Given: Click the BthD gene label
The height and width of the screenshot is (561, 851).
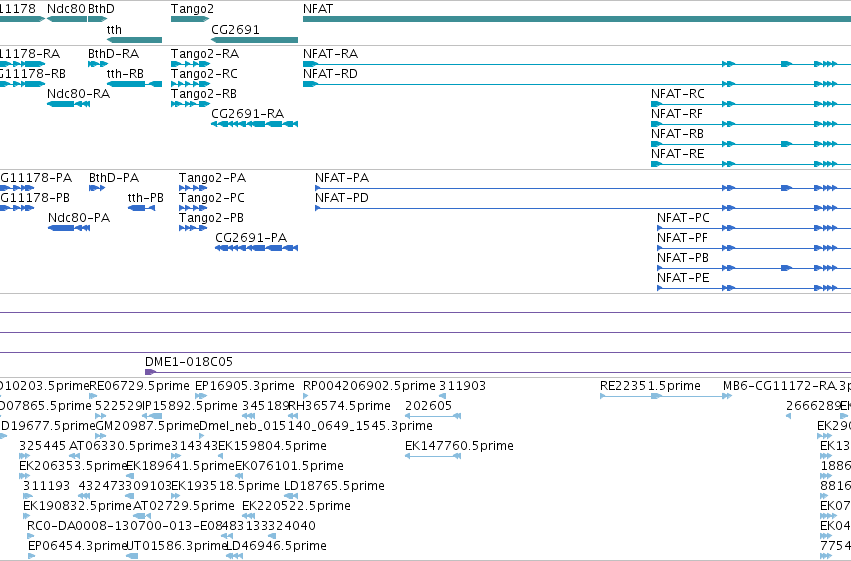Looking at the screenshot, I should click(x=101, y=9).
